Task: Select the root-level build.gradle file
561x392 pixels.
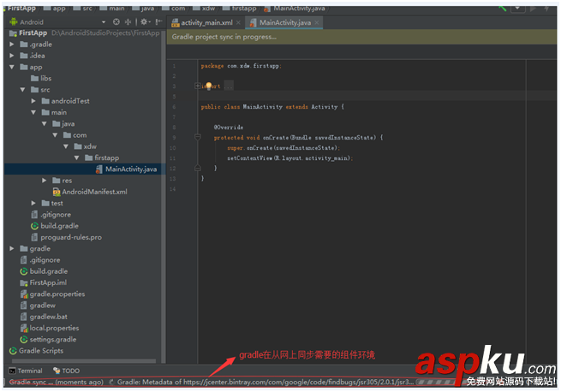Action: coord(49,271)
